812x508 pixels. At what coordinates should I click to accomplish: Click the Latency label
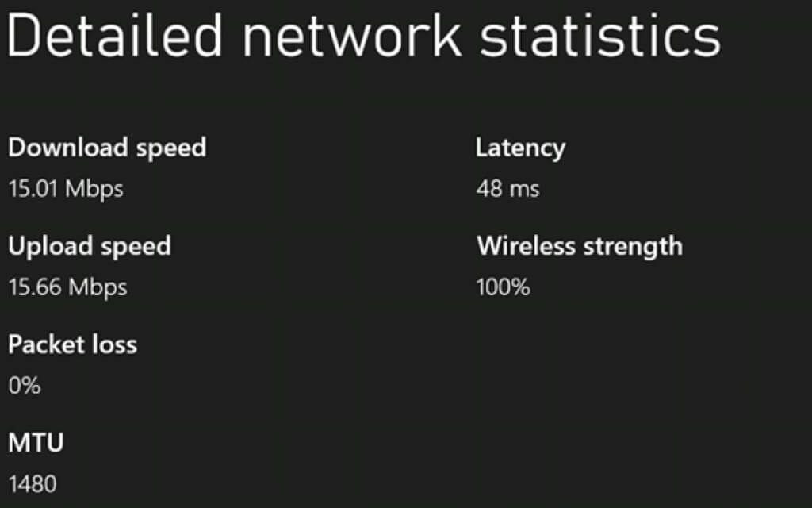(x=520, y=148)
